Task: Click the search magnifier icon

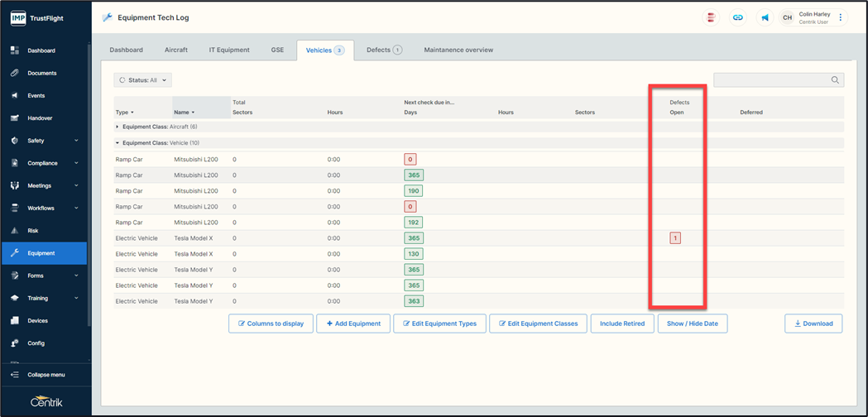Action: (835, 80)
